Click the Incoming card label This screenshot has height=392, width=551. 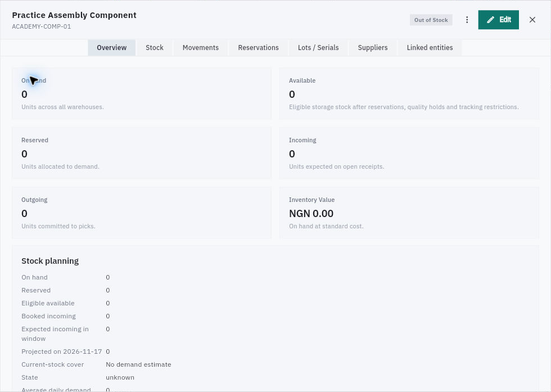click(302, 140)
